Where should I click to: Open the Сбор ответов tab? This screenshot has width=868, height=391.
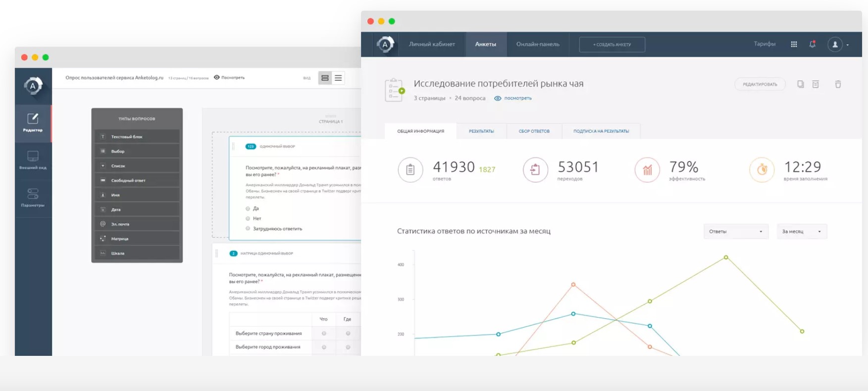[x=534, y=131]
